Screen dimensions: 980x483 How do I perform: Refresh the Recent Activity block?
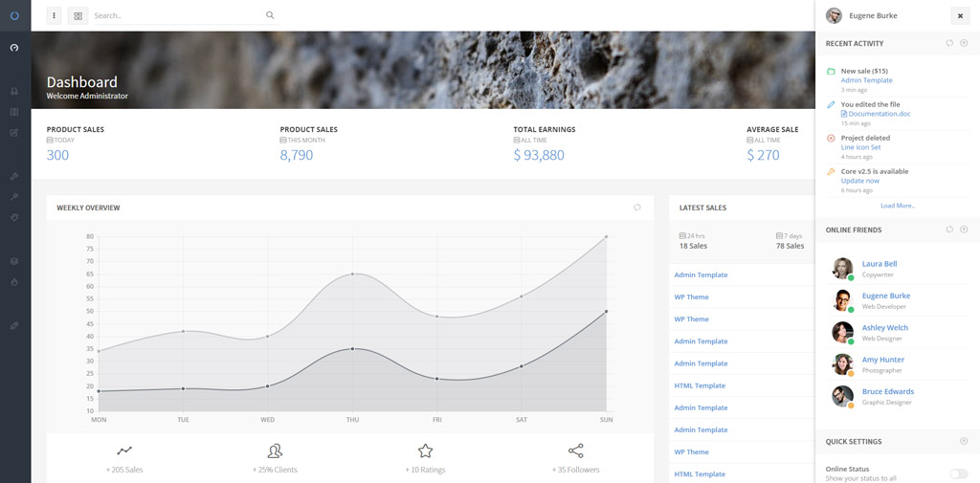point(949,43)
